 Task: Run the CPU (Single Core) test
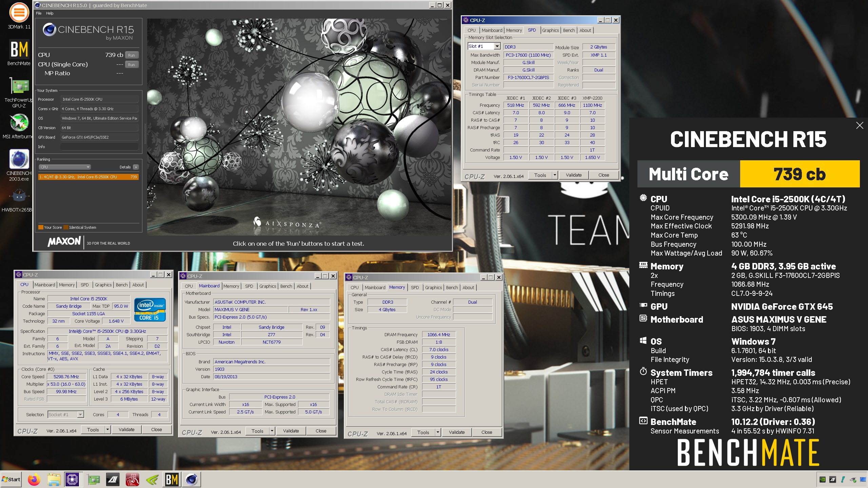[x=132, y=64]
